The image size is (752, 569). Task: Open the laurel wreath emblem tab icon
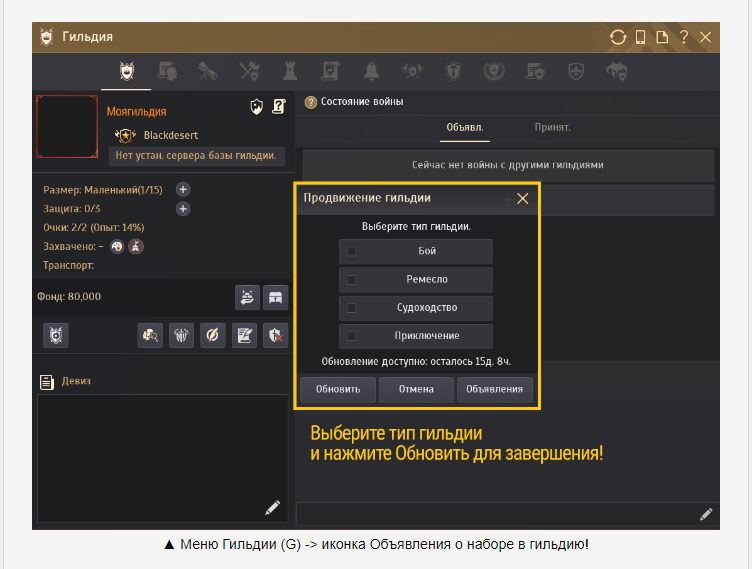[x=494, y=71]
